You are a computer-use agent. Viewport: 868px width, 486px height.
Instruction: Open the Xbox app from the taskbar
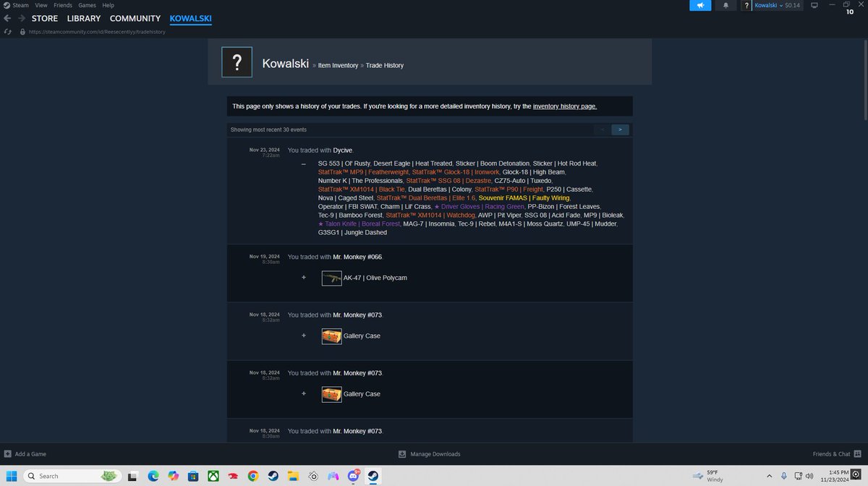[213, 476]
